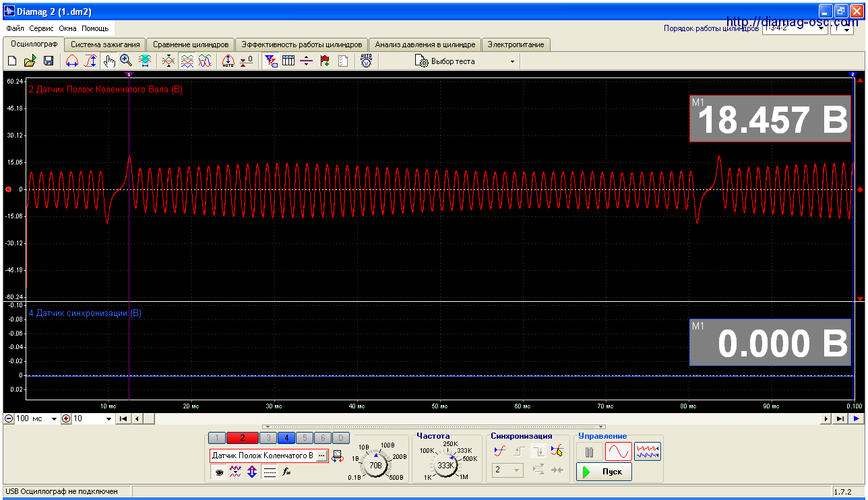Image resolution: width=868 pixels, height=500 pixels.
Task: Click the overlapped channels display icon
Action: click(168, 61)
